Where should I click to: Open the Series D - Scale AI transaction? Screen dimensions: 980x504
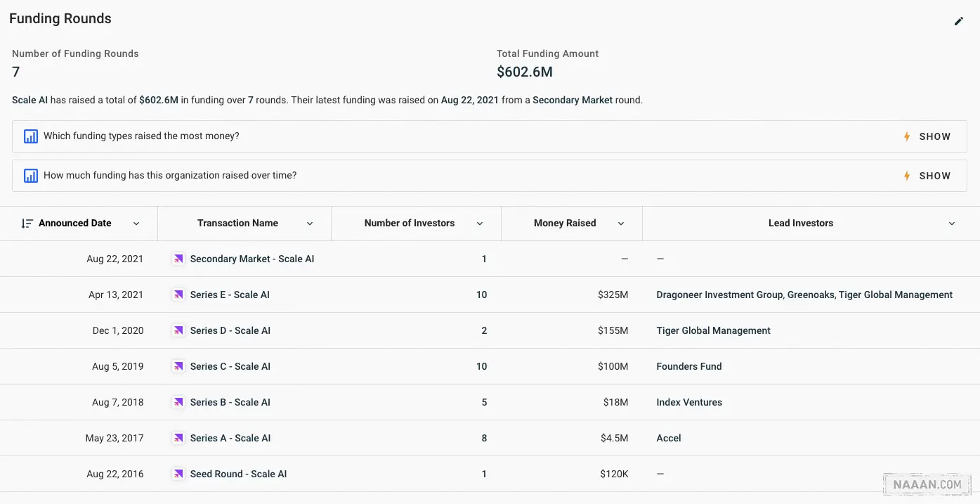[230, 331]
